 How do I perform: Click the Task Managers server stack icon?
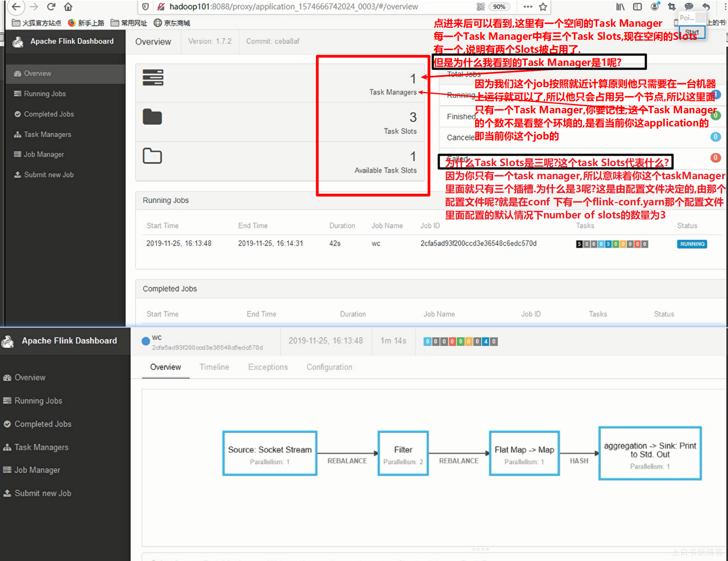(153, 77)
